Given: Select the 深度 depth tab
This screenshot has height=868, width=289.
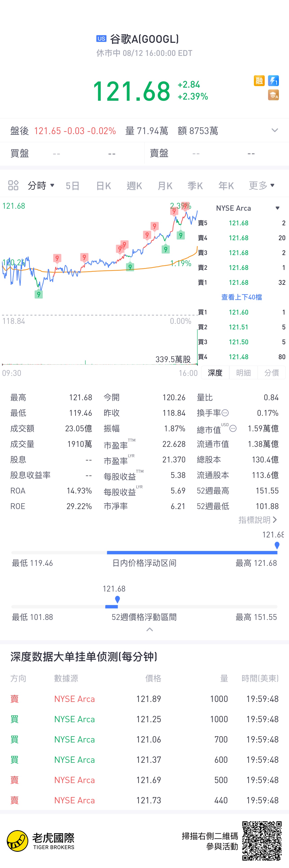Looking at the screenshot, I should pyautogui.click(x=215, y=373).
